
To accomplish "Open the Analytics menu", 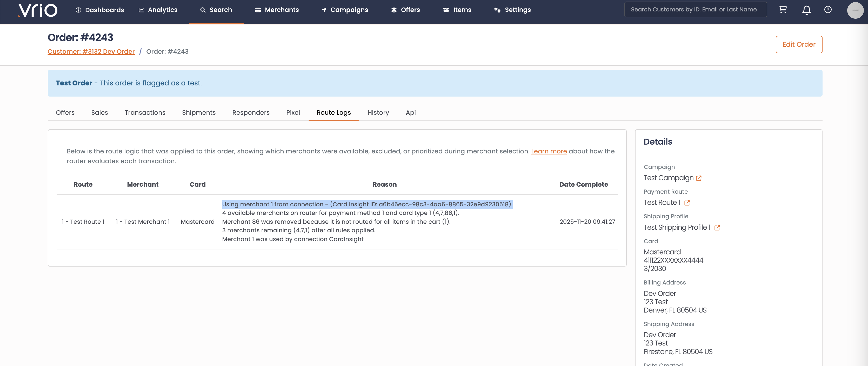I will tap(158, 10).
